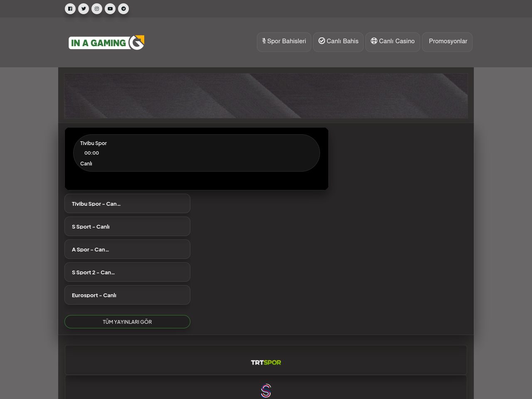532x399 pixels.
Task: Select Tivibu Spor - Canlı channel
Action: pyautogui.click(x=127, y=204)
